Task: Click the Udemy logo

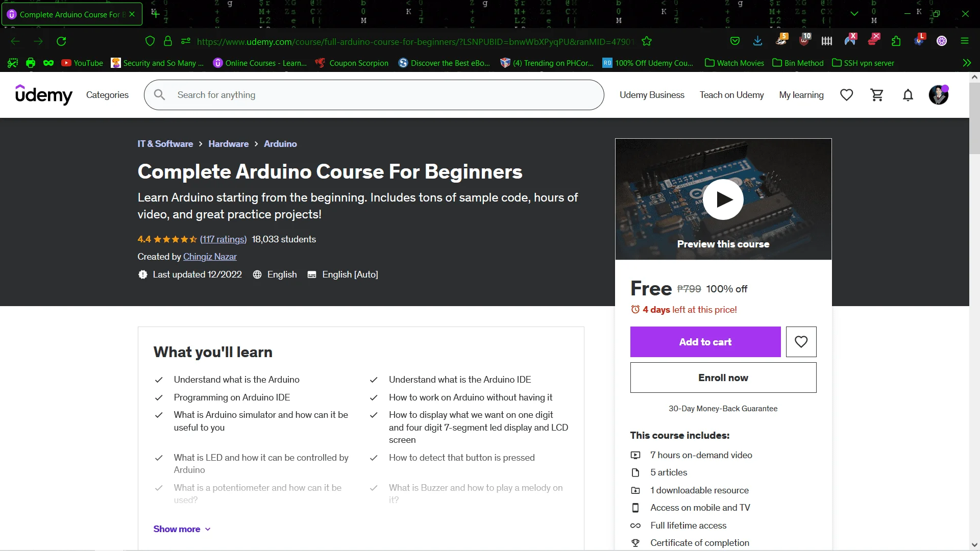Action: tap(44, 95)
